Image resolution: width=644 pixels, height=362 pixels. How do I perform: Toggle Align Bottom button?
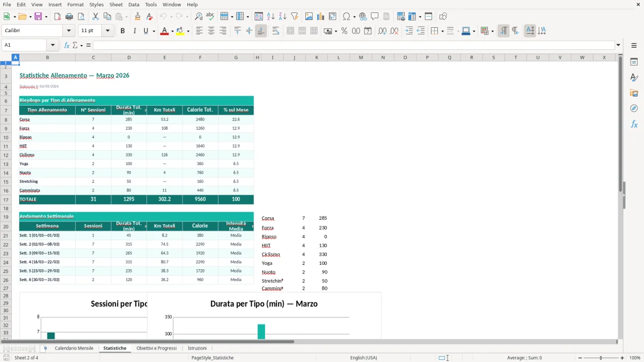tap(261, 31)
